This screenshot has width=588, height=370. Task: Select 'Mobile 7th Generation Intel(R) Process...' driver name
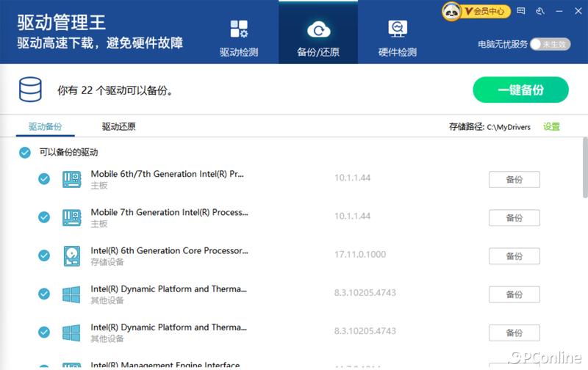169,212
